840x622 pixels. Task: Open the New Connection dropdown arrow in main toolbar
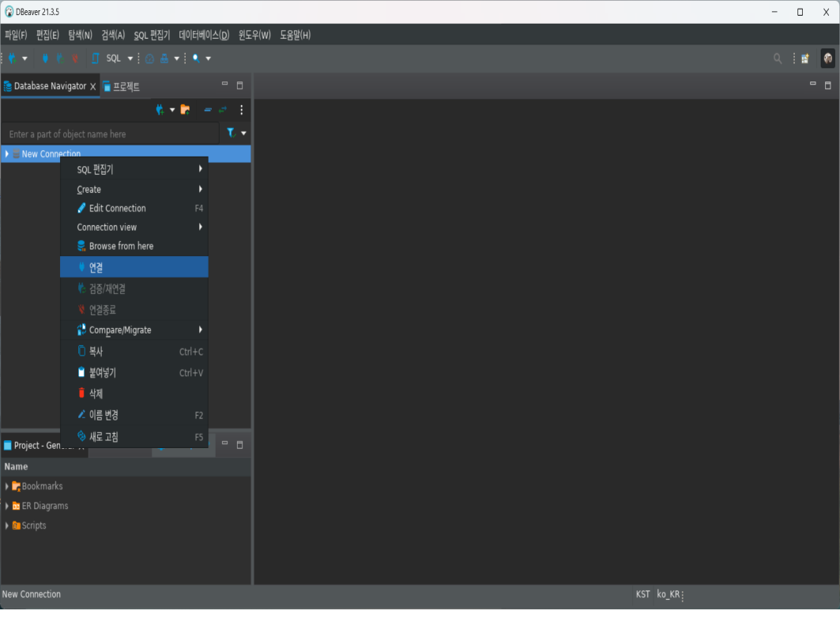pyautogui.click(x=24, y=58)
